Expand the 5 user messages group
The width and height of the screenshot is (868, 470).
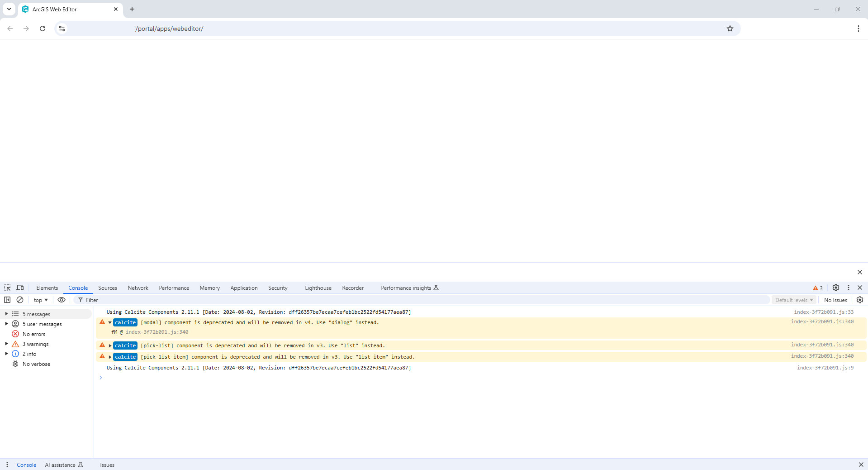pyautogui.click(x=6, y=324)
